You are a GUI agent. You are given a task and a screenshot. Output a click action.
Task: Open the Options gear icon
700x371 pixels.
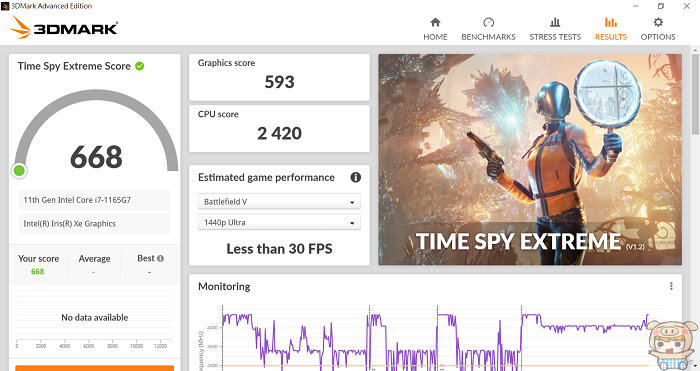point(658,22)
